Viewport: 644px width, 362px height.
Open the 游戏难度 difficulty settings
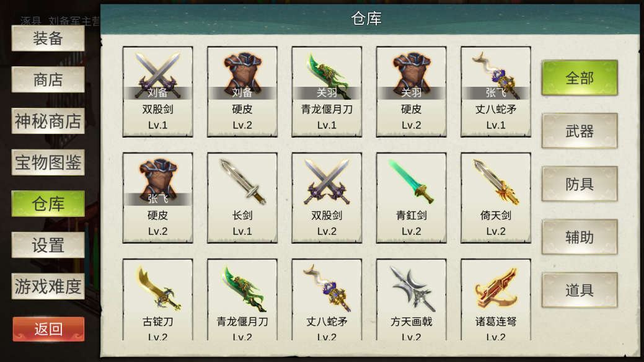48,286
